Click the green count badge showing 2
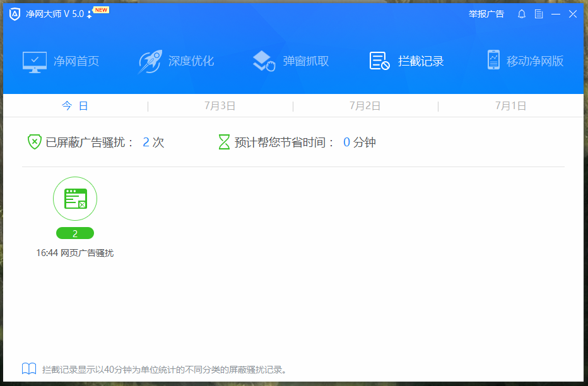The image size is (588, 386). pos(75,233)
